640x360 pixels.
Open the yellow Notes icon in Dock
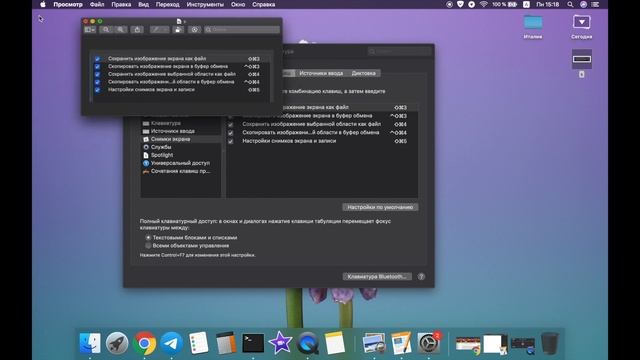[x=335, y=343]
